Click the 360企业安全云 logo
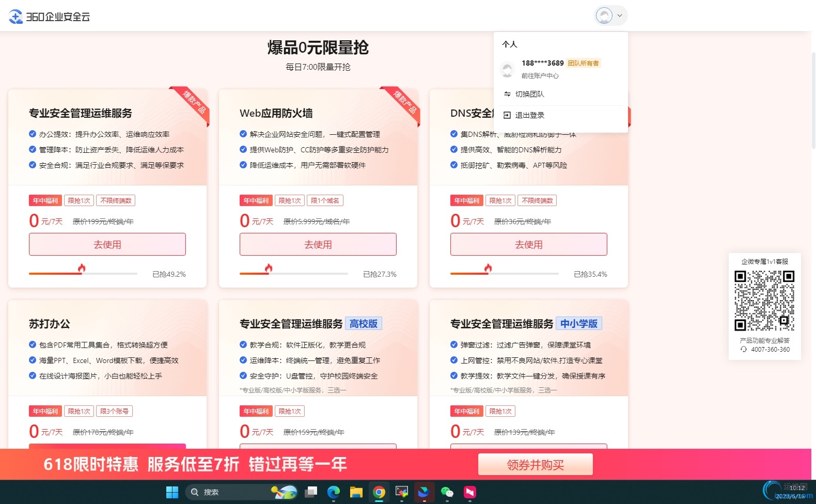The image size is (816, 504). click(x=49, y=17)
